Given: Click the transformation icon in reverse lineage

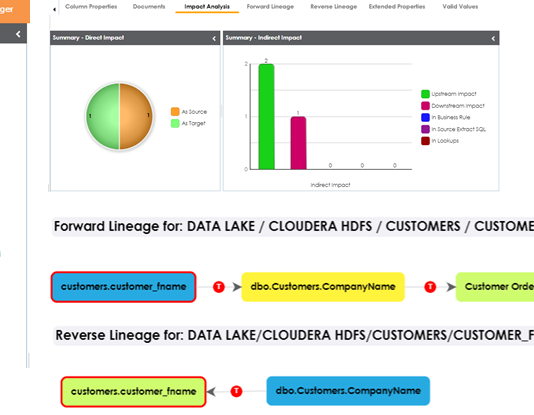Looking at the screenshot, I should (236, 391).
